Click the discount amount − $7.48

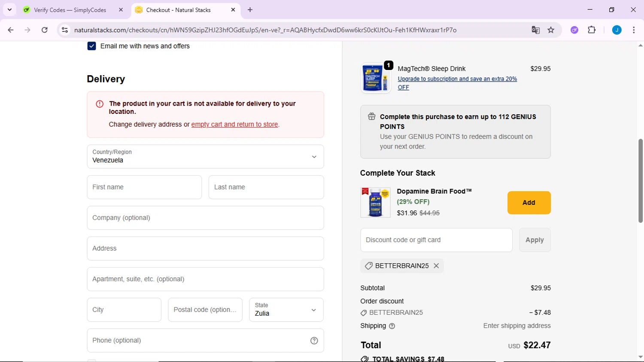pos(540,313)
